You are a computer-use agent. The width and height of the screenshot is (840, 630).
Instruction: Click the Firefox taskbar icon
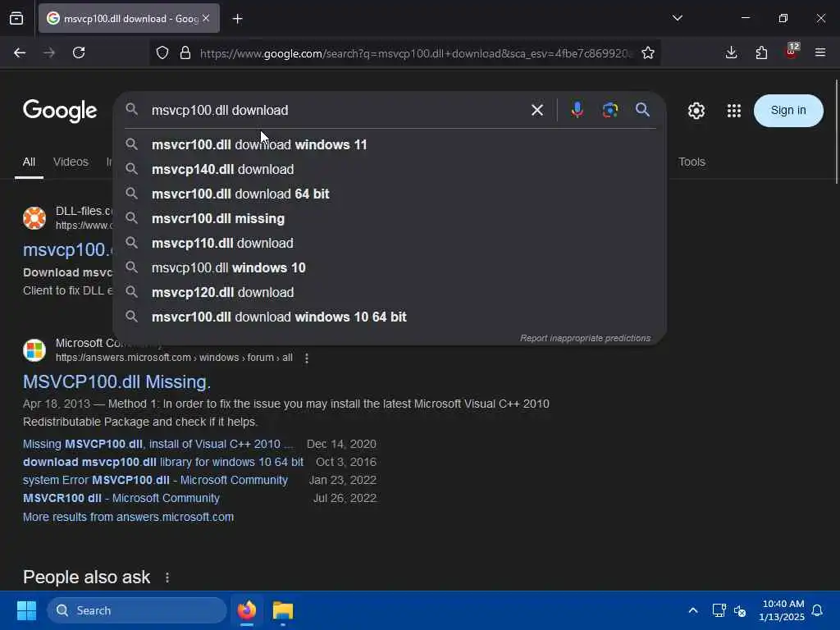coord(247,610)
